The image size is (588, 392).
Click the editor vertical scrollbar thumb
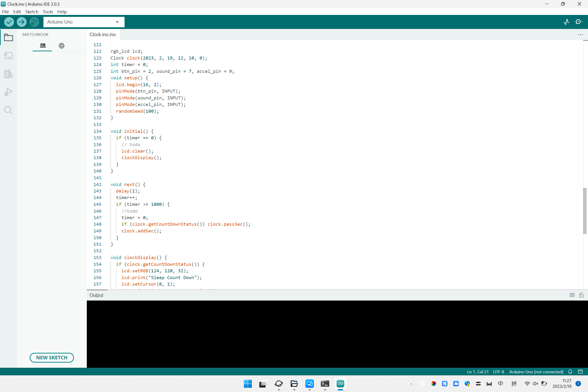tap(584, 211)
